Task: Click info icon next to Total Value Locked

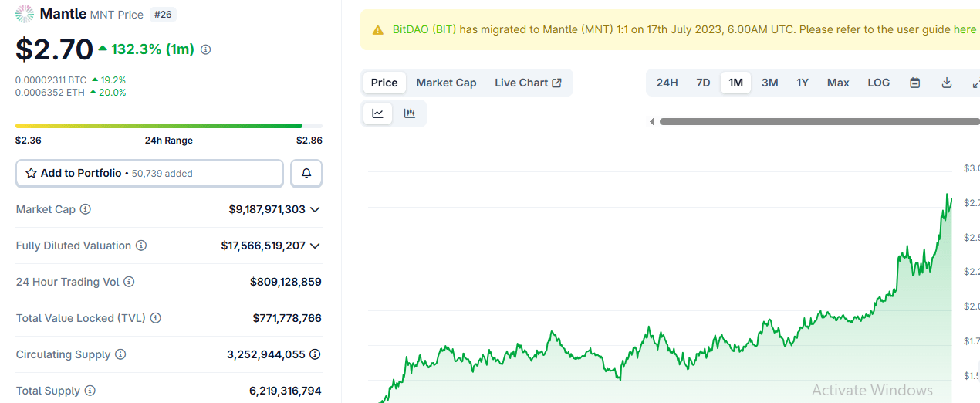Action: click(156, 318)
